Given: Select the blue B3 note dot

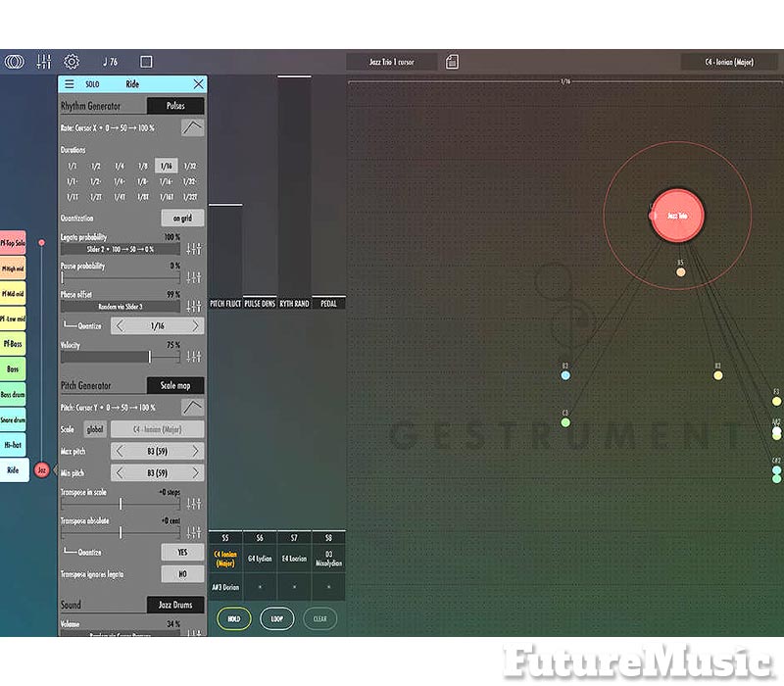Looking at the screenshot, I should [565, 375].
